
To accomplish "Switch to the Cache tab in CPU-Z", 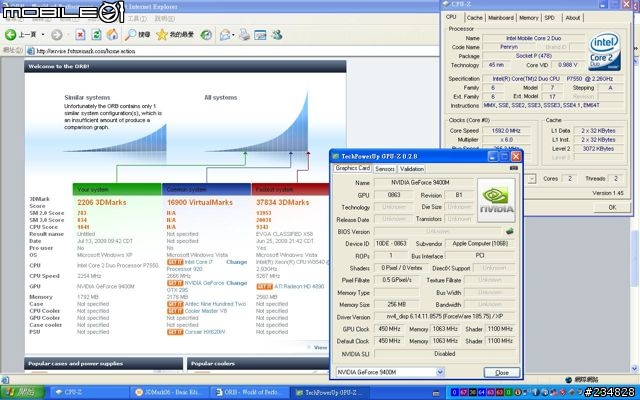I will point(474,18).
